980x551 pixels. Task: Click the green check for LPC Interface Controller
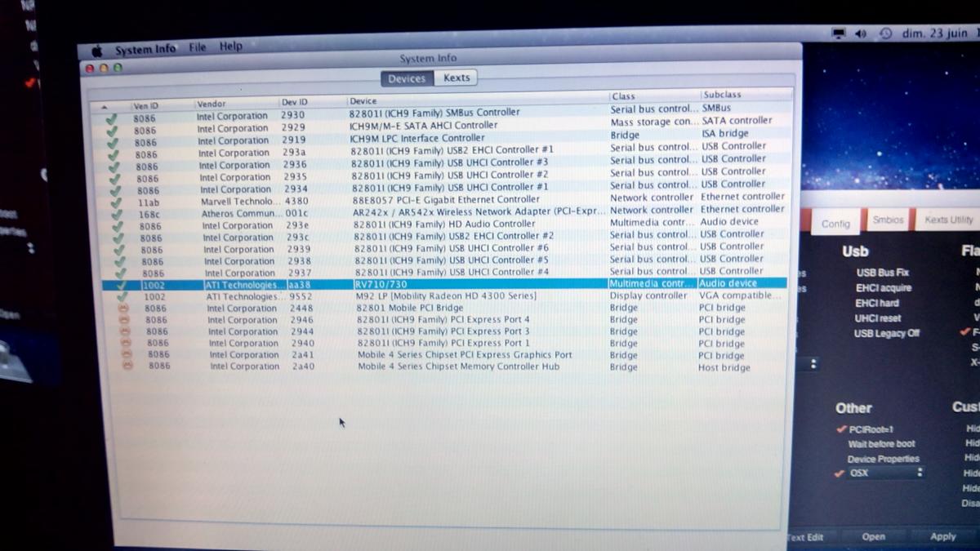[x=113, y=142]
